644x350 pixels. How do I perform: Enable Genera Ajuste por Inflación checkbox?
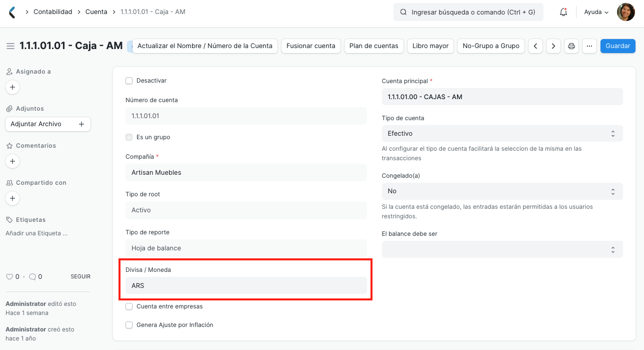(x=129, y=325)
